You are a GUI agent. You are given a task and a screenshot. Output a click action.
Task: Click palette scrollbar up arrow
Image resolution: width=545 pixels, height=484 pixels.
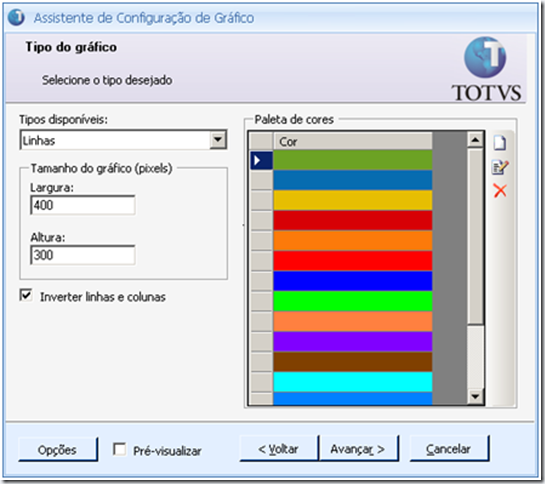point(475,140)
